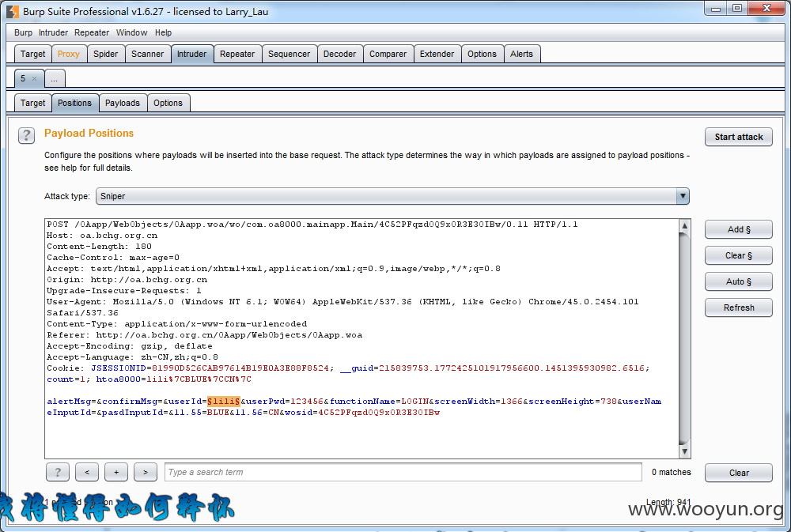The height and width of the screenshot is (532, 791).
Task: Open the Intruder menu
Action: [53, 32]
